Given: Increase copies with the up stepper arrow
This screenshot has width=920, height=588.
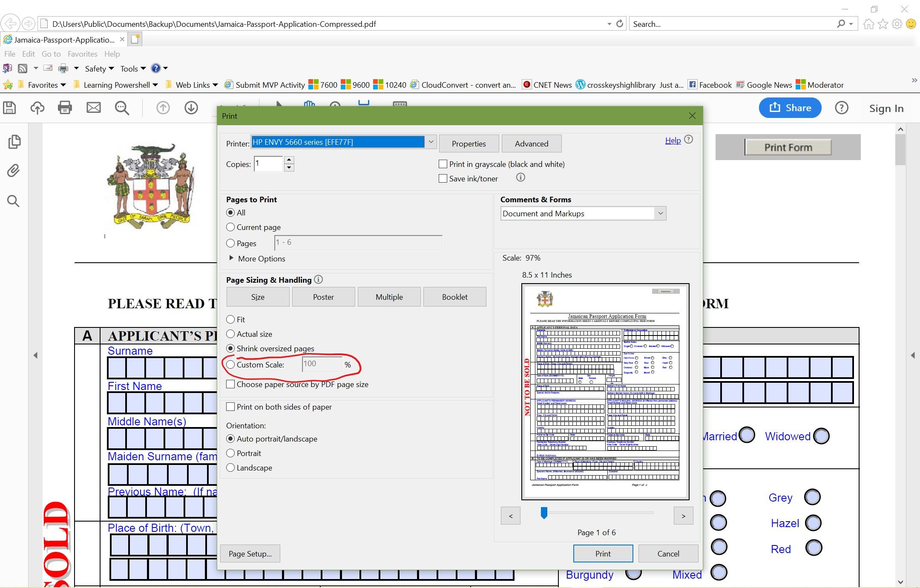Looking at the screenshot, I should coord(289,160).
